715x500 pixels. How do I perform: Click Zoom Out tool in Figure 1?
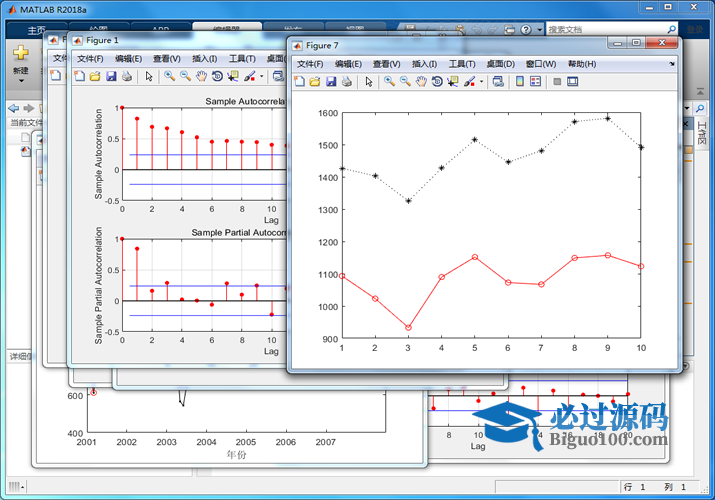click(185, 76)
